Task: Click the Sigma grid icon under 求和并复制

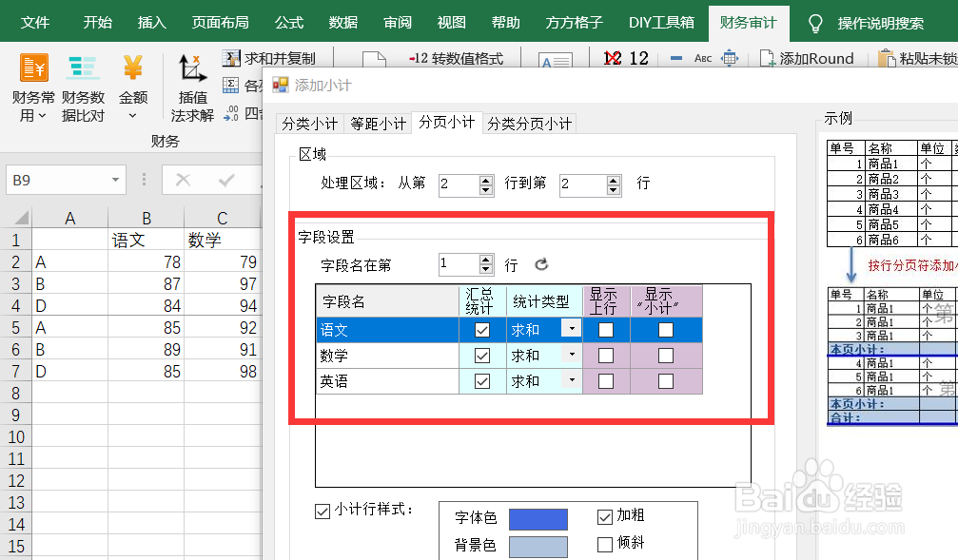Action: click(x=230, y=85)
